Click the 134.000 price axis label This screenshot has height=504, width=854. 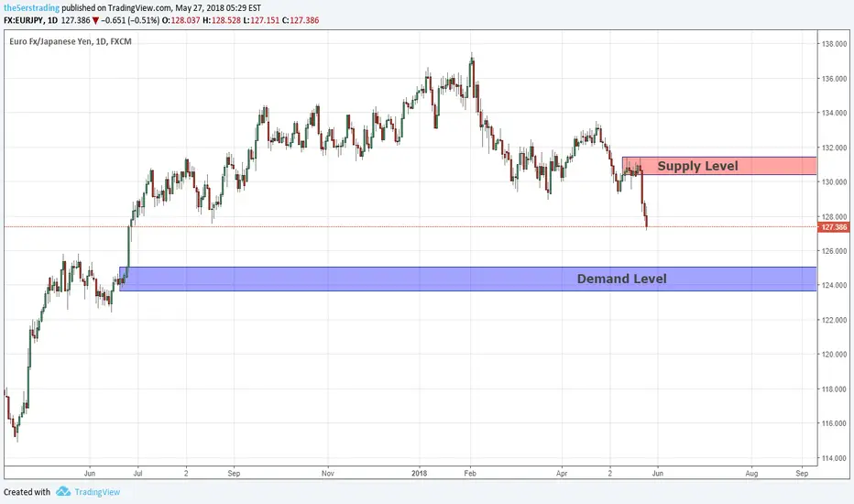click(835, 114)
